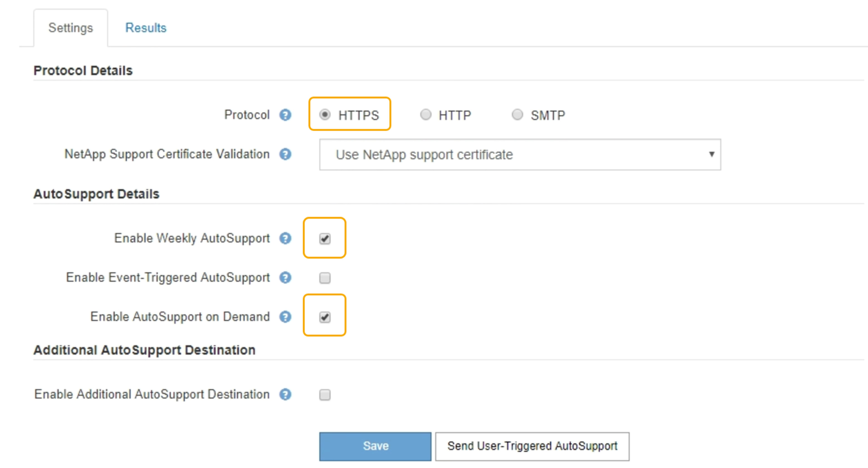Open help for NetApp Support Certificate Validation
This screenshot has height=468, width=868.
pos(285,154)
